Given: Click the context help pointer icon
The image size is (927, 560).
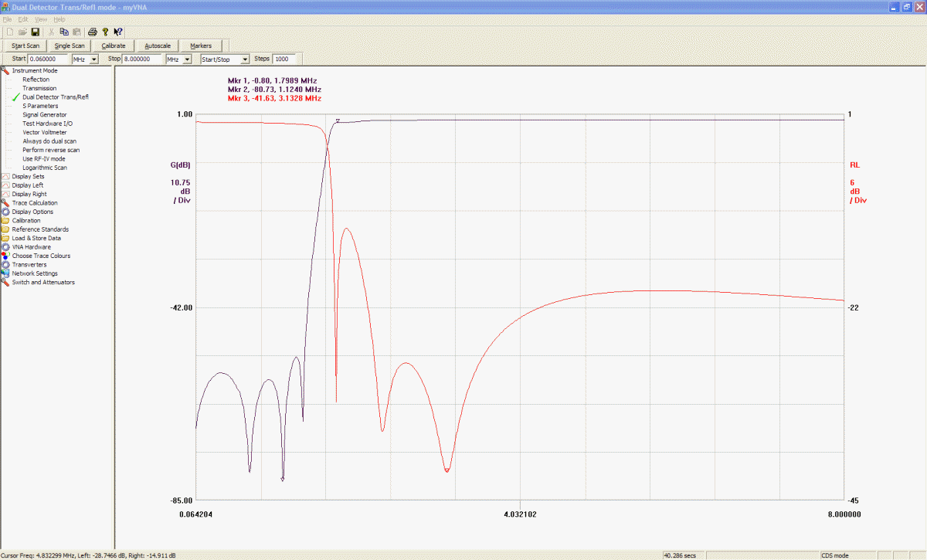Looking at the screenshot, I should tap(118, 32).
